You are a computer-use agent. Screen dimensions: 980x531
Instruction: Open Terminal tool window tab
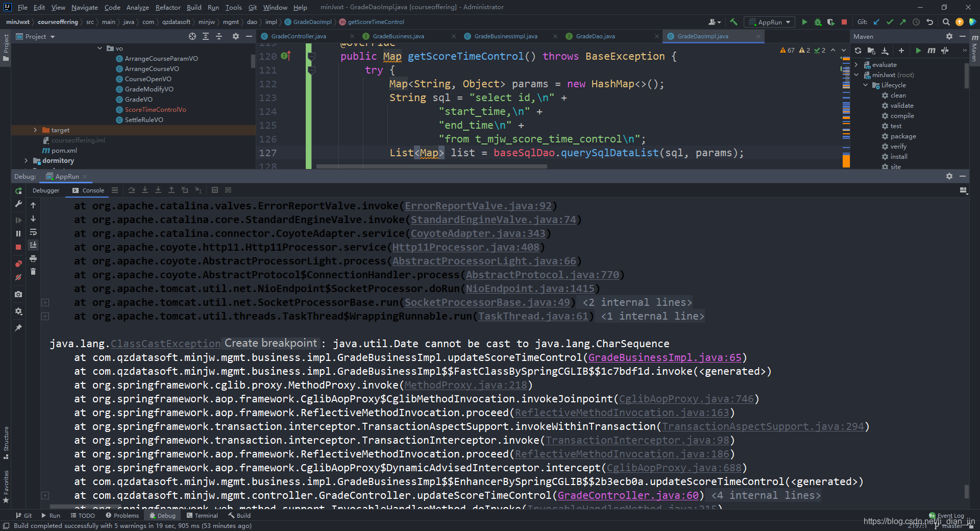click(202, 516)
